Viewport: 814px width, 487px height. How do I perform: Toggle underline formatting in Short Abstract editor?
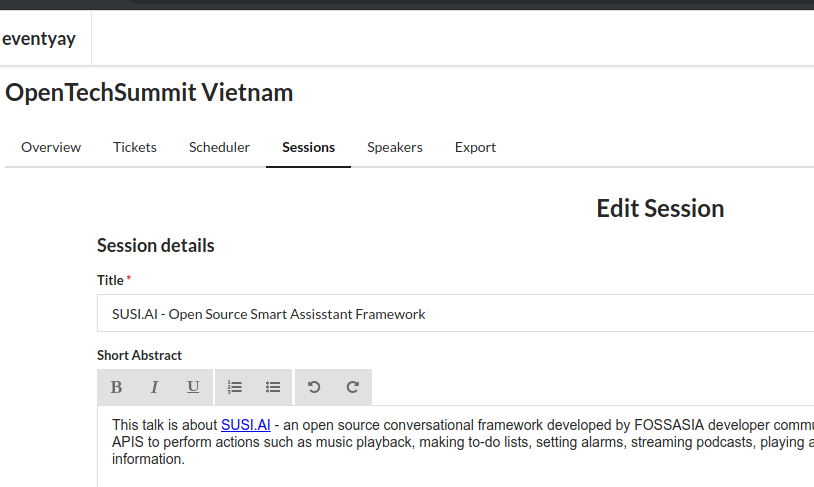pyautogui.click(x=193, y=387)
